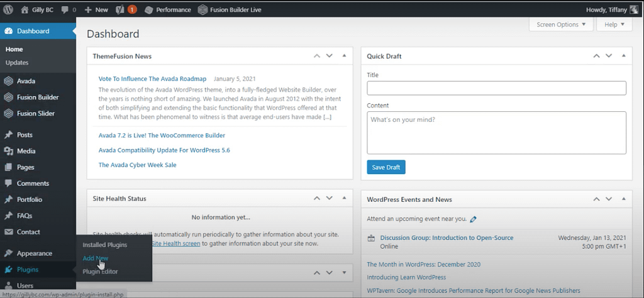The height and width of the screenshot is (298, 644).
Task: Open Vote To Influence The Avada Roadmap link
Action: pos(152,79)
